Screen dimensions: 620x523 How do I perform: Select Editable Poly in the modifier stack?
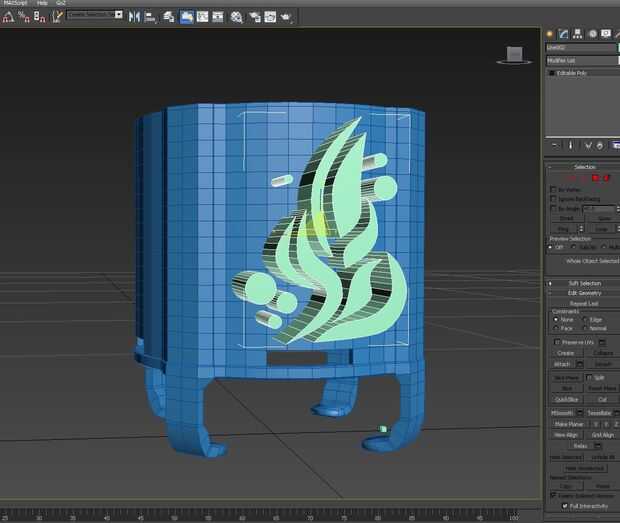pyautogui.click(x=571, y=73)
